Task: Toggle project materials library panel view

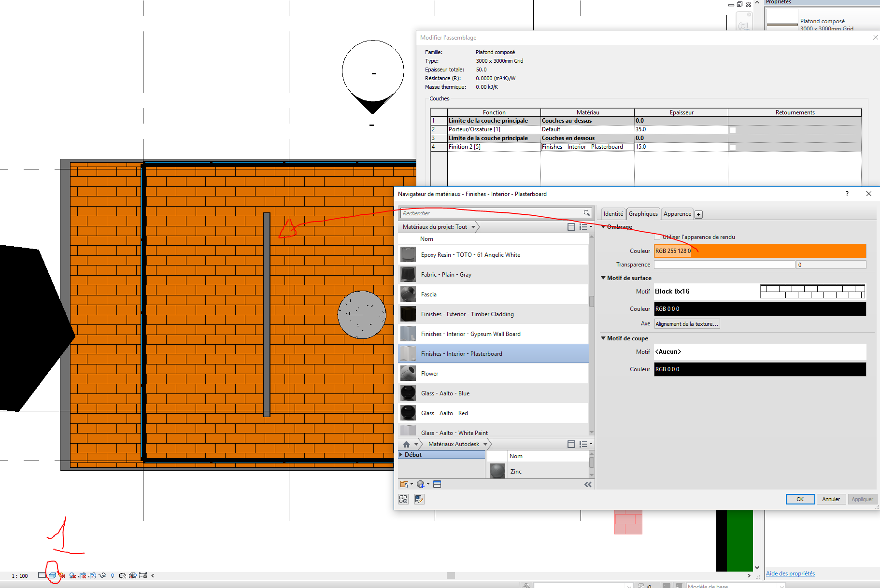Action: (571, 227)
